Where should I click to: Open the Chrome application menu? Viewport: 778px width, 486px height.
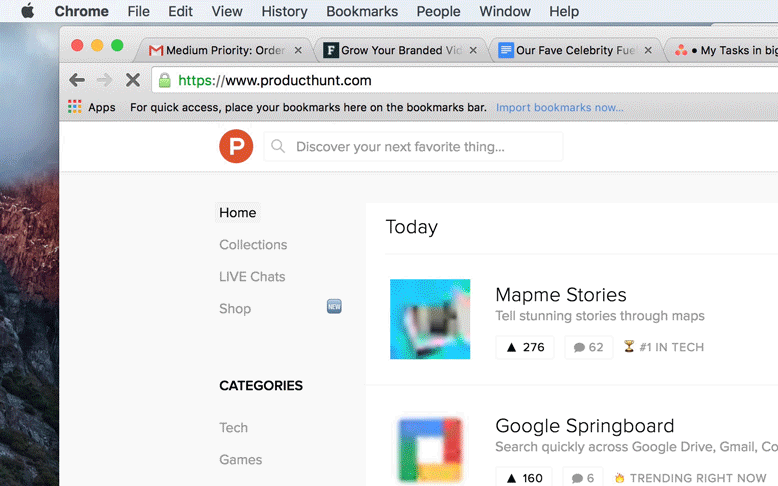pyautogui.click(x=81, y=11)
